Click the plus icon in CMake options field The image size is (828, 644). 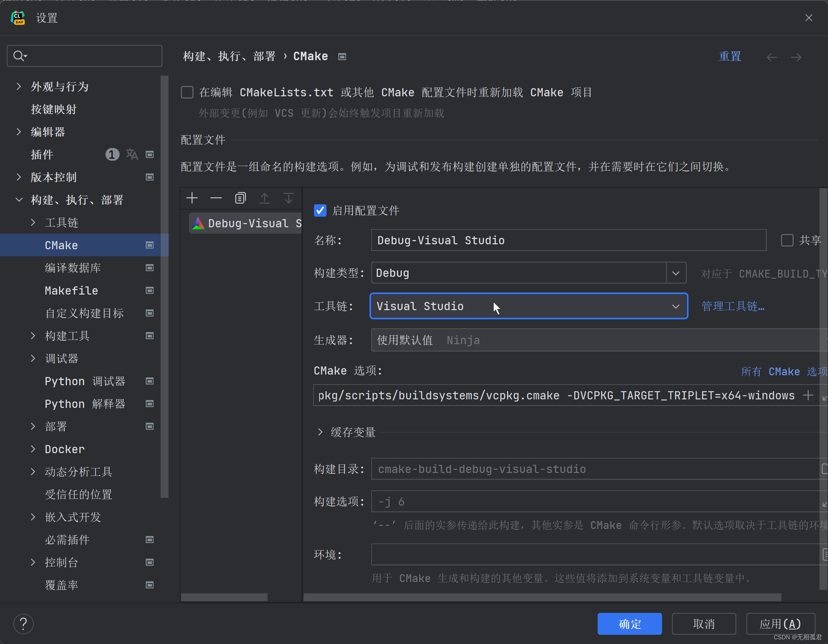pyautogui.click(x=808, y=395)
